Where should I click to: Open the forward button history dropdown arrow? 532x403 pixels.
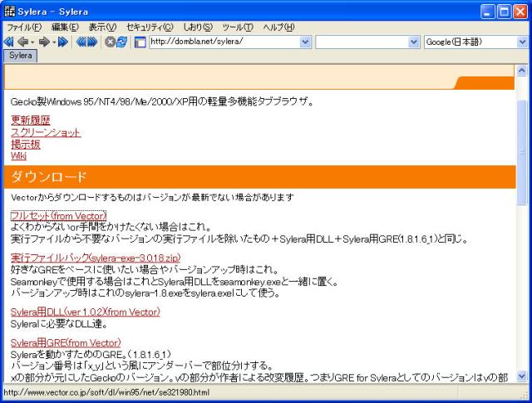[54, 42]
